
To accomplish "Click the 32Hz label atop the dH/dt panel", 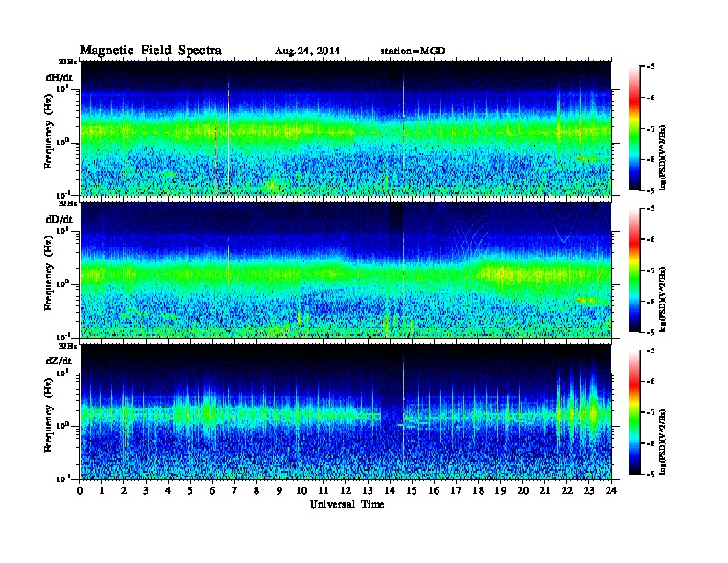I will [x=68, y=62].
